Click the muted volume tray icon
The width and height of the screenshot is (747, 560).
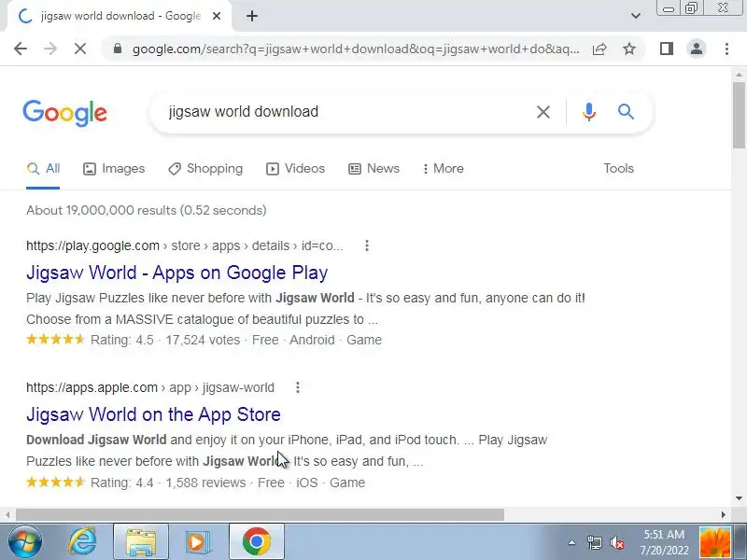click(x=617, y=542)
